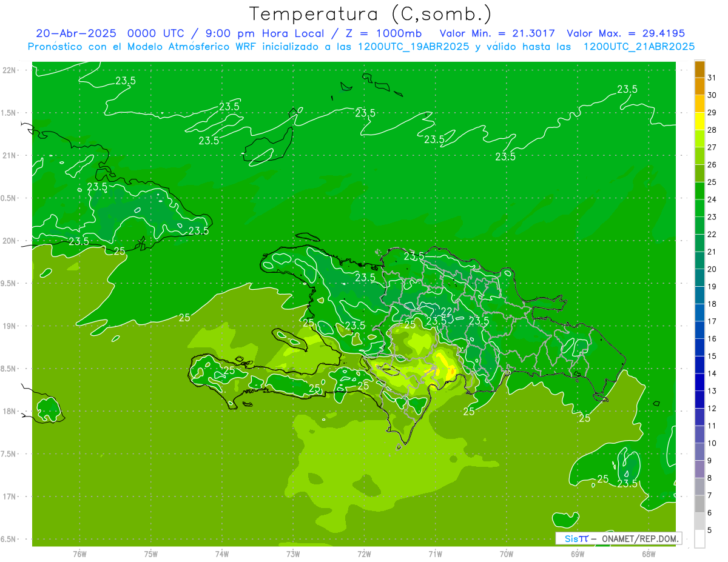Click the '10' color bar scale value
The image size is (728, 562).
click(x=712, y=444)
